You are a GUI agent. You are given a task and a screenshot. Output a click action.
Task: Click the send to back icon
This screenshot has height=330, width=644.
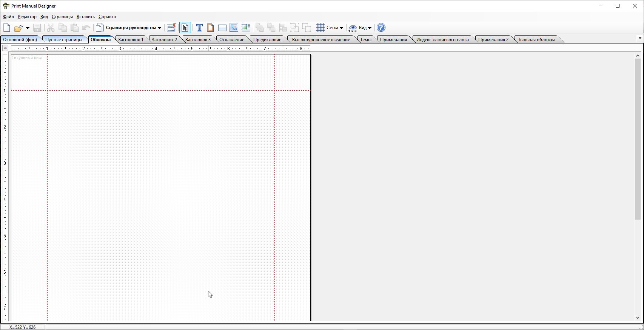pyautogui.click(x=271, y=28)
